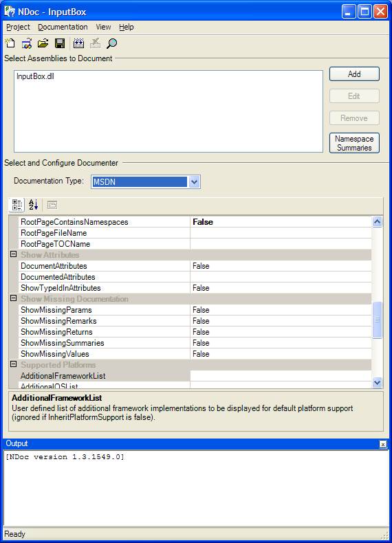Select the ShowMissingRemarks property
The height and width of the screenshot is (543, 392).
click(x=104, y=321)
